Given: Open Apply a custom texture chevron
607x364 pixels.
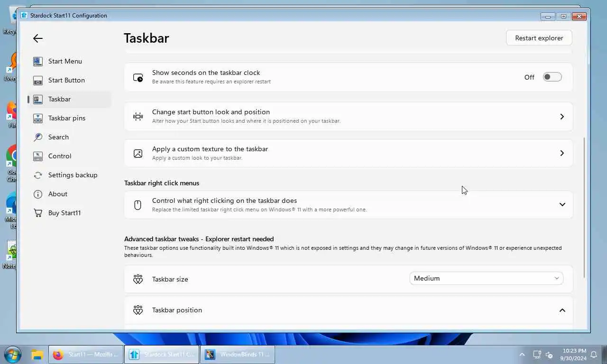Looking at the screenshot, I should point(562,153).
